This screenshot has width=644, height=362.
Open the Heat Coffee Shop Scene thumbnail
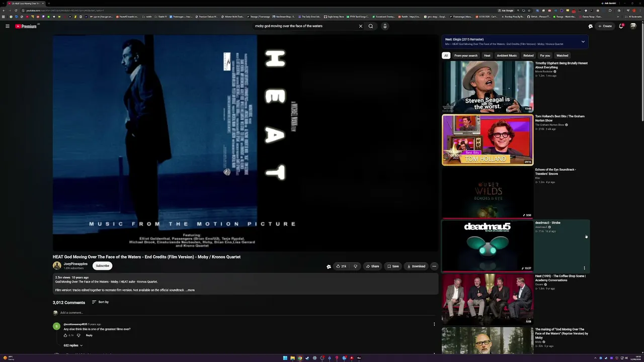488,300
